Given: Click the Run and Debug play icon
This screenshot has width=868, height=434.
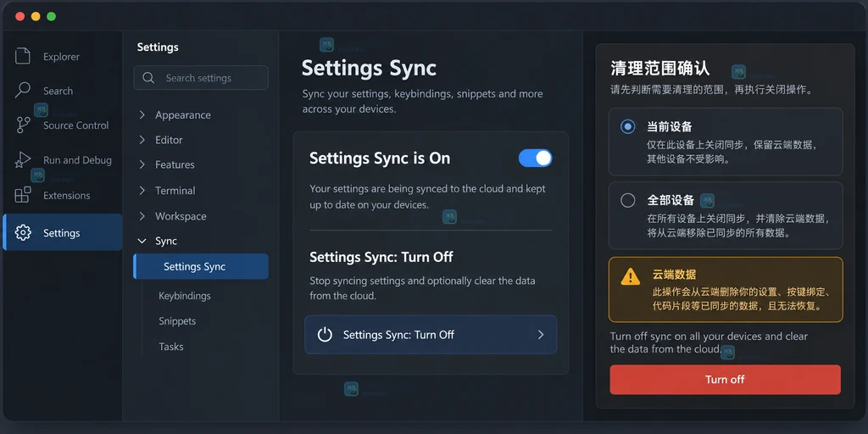Looking at the screenshot, I should click(x=23, y=160).
